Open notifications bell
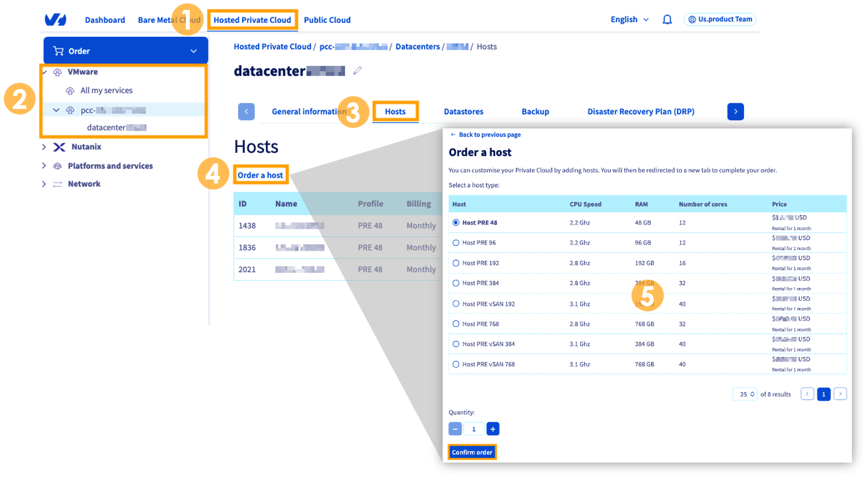The width and height of the screenshot is (868, 477). coord(667,19)
